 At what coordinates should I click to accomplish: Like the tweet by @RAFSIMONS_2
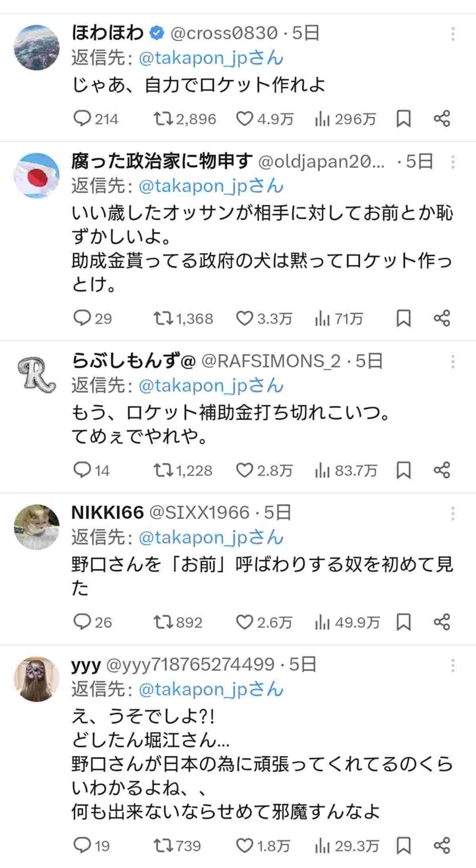pos(244,470)
